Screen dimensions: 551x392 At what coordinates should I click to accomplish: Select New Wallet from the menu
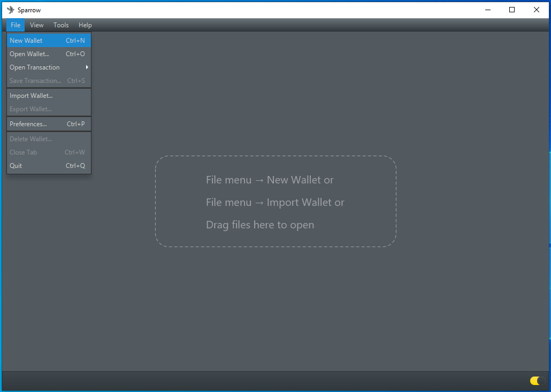coord(49,41)
